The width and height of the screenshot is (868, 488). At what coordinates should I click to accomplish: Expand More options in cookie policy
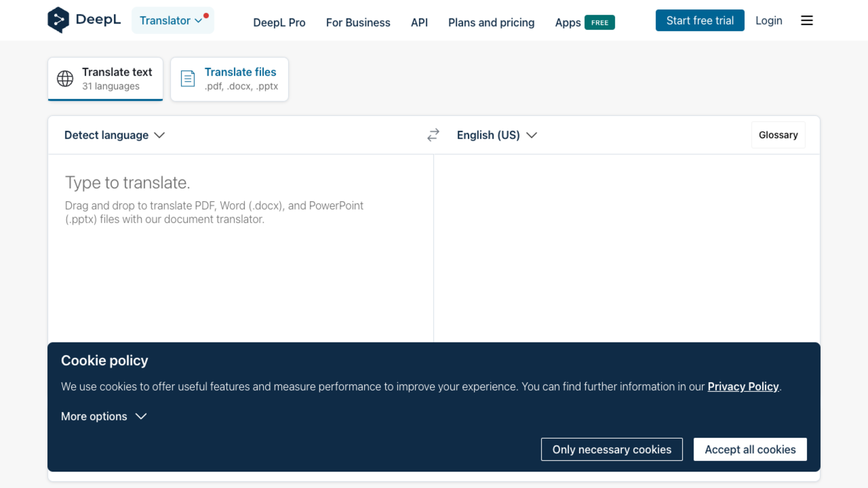click(x=104, y=417)
